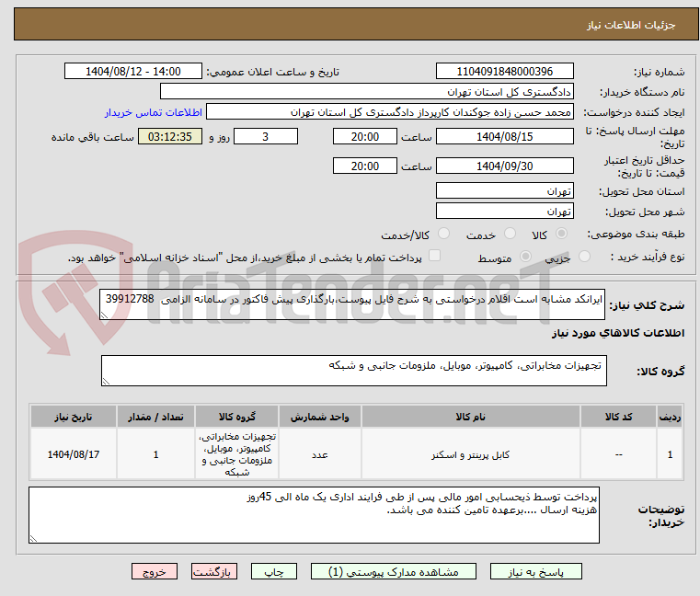Click the ایجاد کننده درخواست field
Screen dimensions: 700x596
pyautogui.click(x=390, y=112)
